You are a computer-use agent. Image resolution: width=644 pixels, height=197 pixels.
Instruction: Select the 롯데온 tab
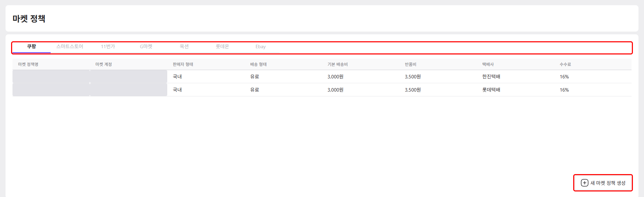click(222, 46)
